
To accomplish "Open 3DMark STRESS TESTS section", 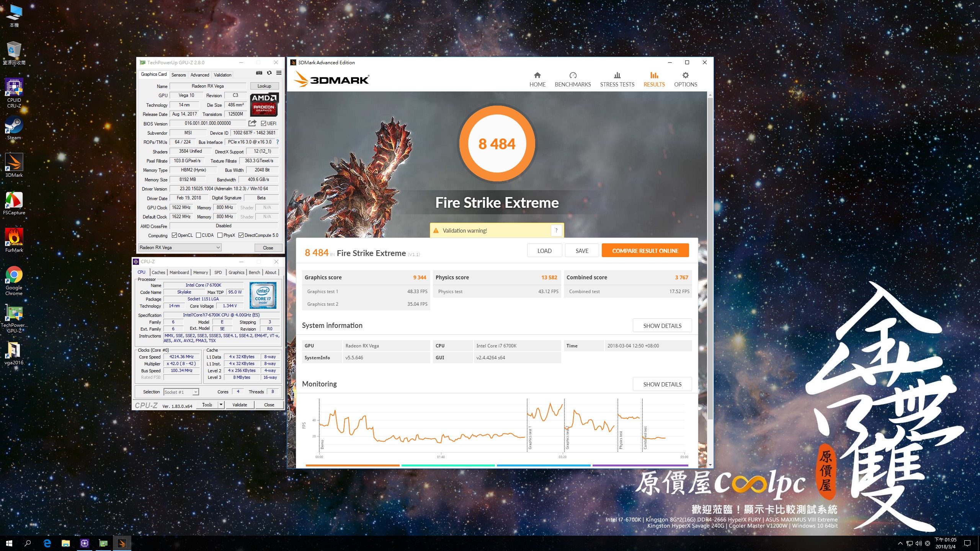I will [617, 80].
